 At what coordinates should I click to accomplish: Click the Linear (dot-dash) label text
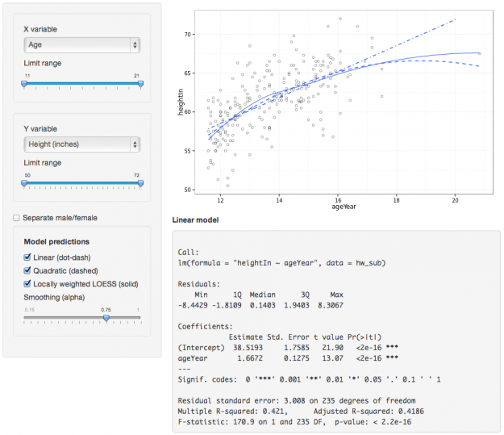62,257
